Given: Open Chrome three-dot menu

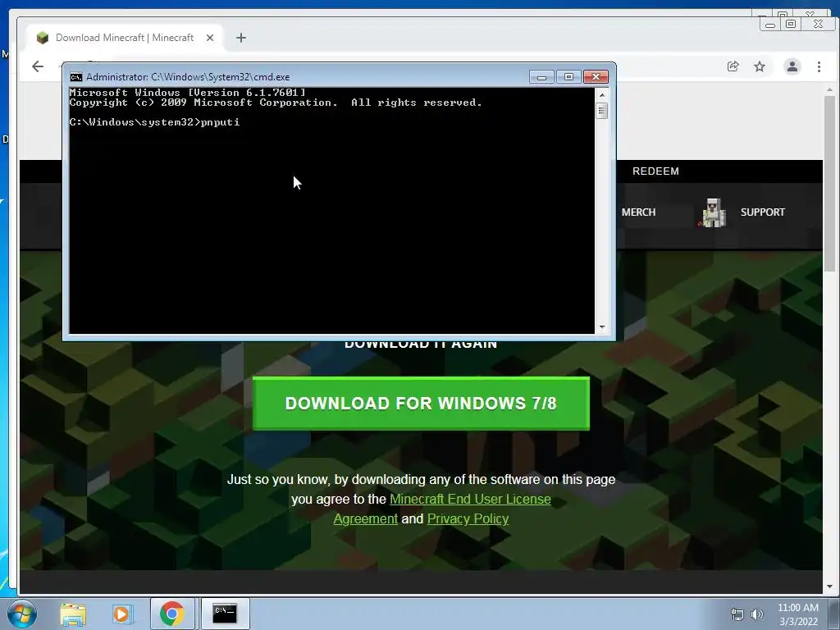Looking at the screenshot, I should coord(819,66).
